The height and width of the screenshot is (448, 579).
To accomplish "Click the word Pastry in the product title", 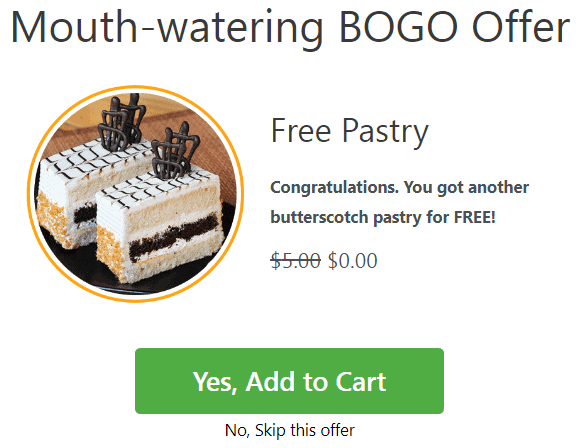I will coord(385,131).
